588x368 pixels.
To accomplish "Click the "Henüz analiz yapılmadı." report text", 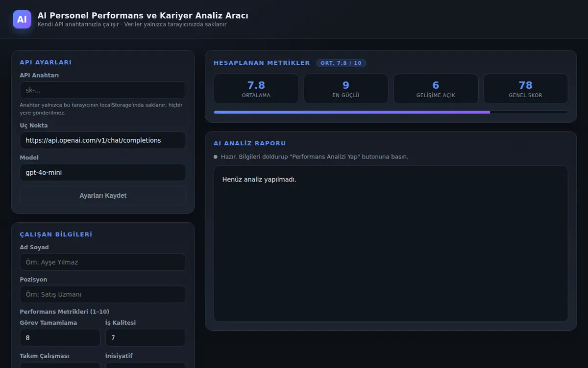I will point(259,180).
